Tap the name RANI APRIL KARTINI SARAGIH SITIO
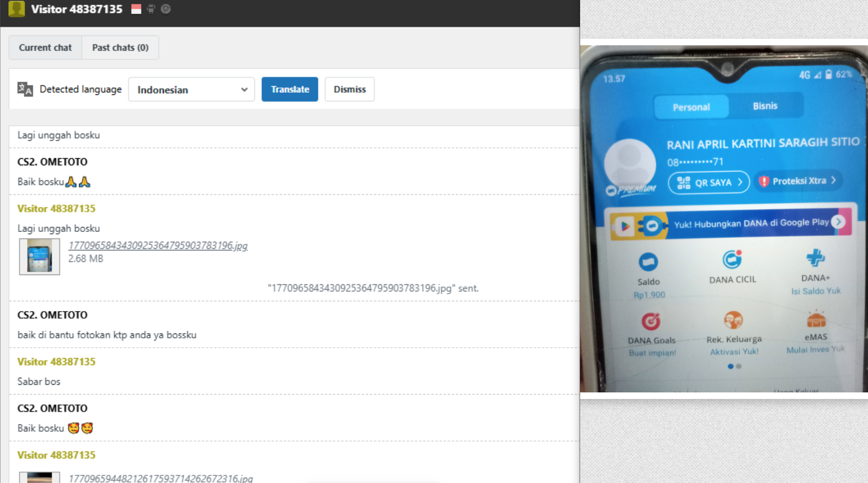The height and width of the screenshot is (483, 868). 763,144
